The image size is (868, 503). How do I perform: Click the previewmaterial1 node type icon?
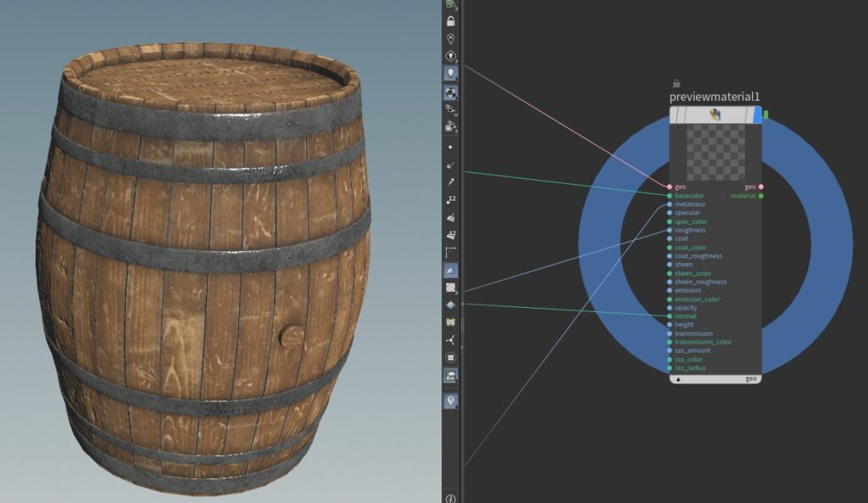pos(715,114)
